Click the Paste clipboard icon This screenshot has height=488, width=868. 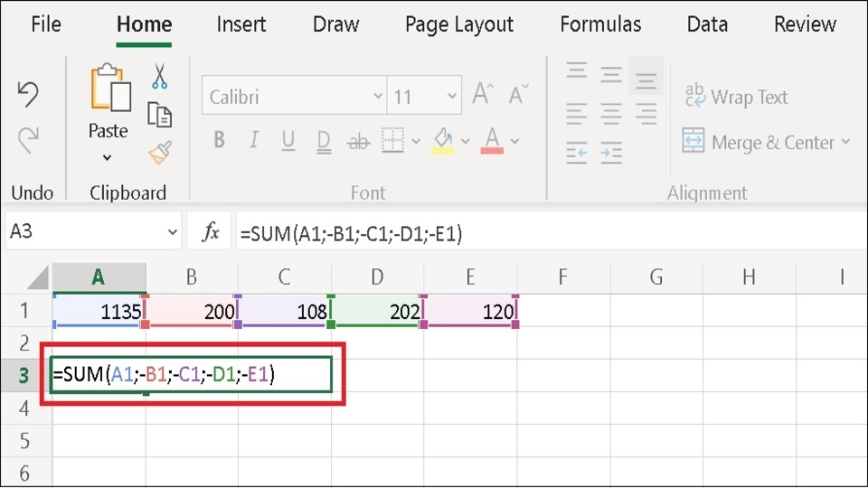click(110, 88)
